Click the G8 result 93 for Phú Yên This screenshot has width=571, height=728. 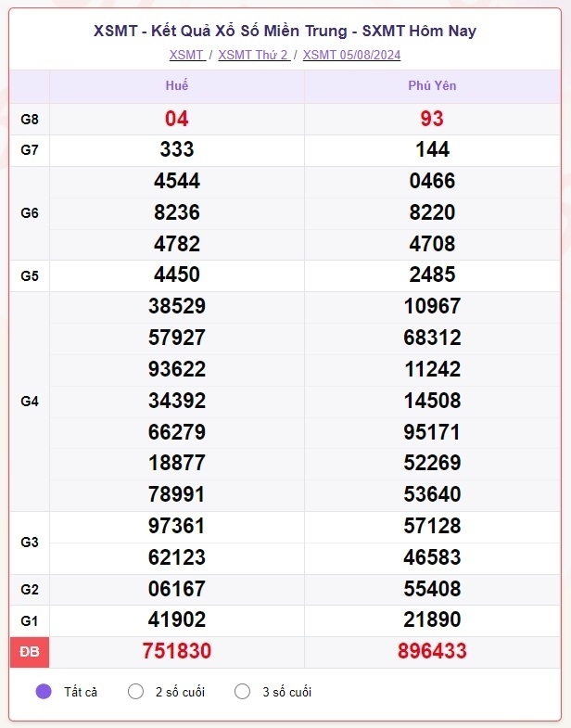(x=432, y=119)
